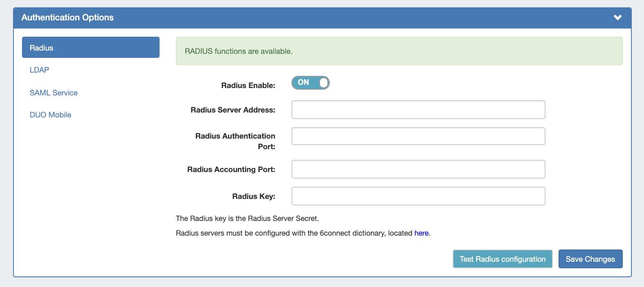Switch to the LDAP tab

(x=39, y=70)
